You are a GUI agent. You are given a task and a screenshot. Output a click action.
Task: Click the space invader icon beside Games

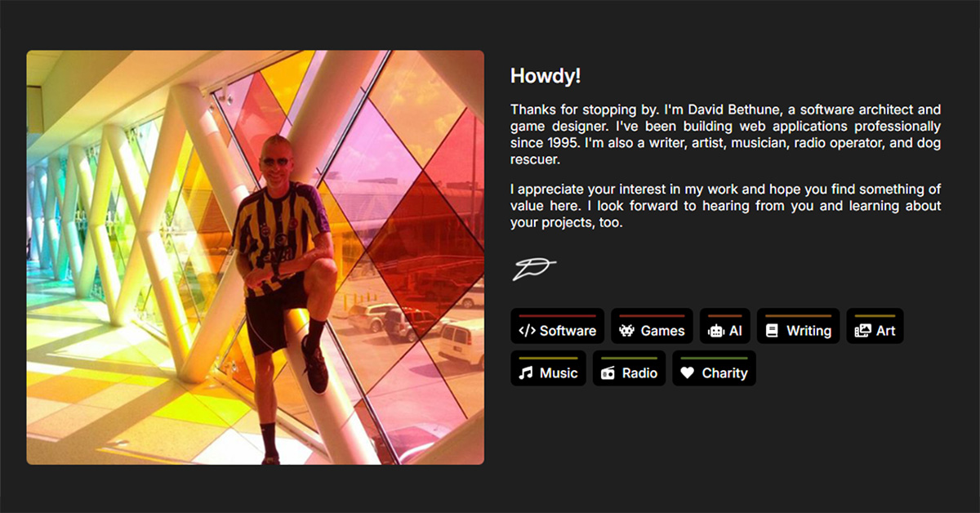(626, 331)
